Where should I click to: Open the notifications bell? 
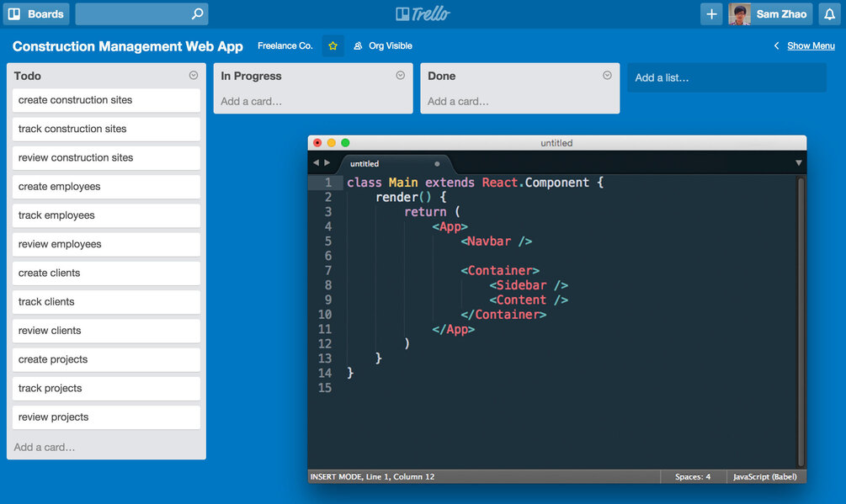click(829, 14)
